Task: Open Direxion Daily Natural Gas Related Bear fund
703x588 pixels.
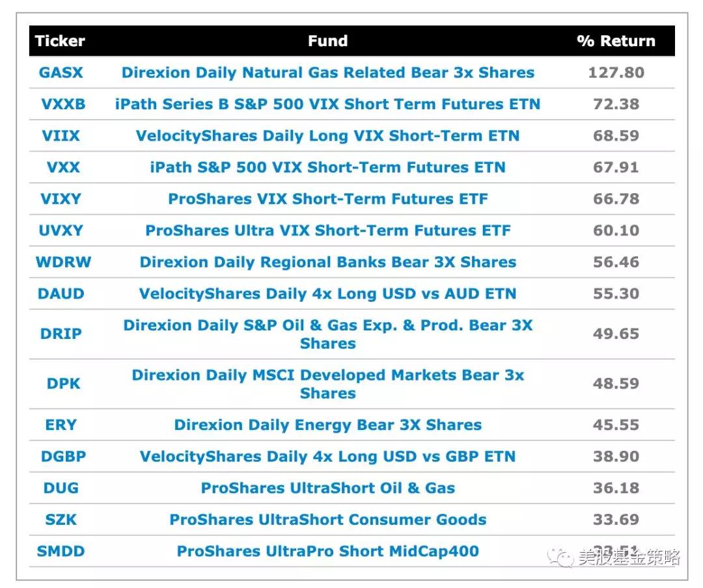Action: point(327,72)
